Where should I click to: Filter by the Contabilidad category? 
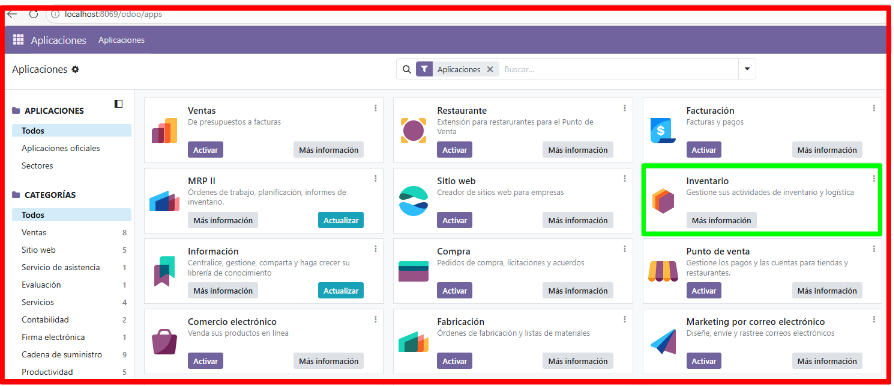pos(71,320)
